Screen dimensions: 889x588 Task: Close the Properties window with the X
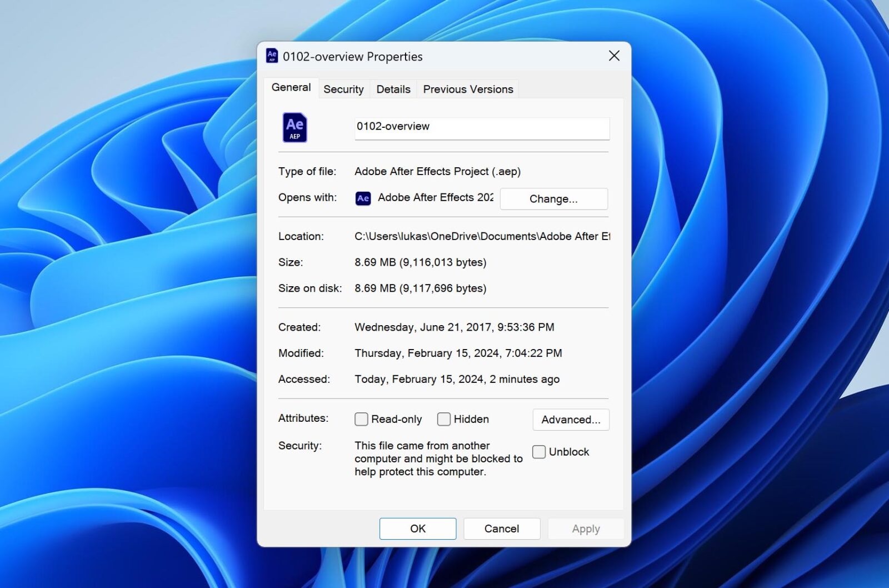tap(613, 56)
